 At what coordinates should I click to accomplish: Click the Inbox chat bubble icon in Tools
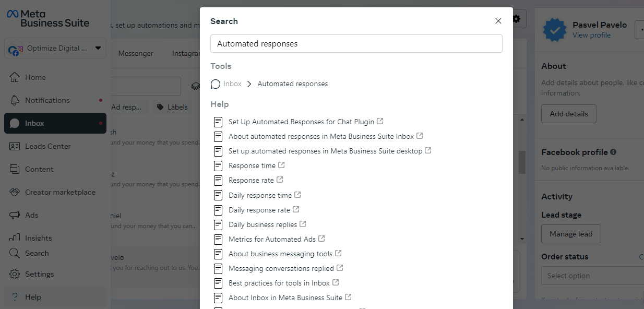point(216,84)
